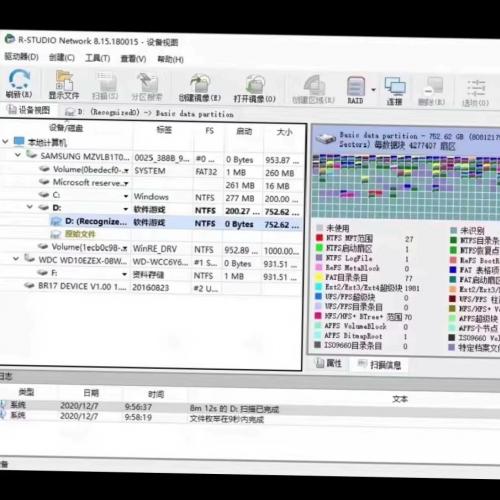Image resolution: width=500 pixels, height=500 pixels.
Task: Switch to the Device View (设备视图) tab
Action: tap(29, 110)
